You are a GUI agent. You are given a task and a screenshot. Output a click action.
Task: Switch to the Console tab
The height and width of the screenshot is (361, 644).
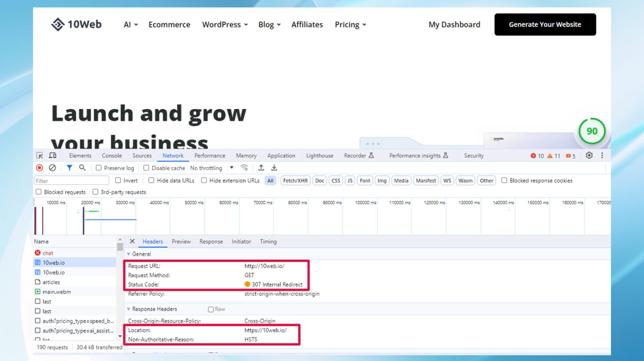point(112,156)
